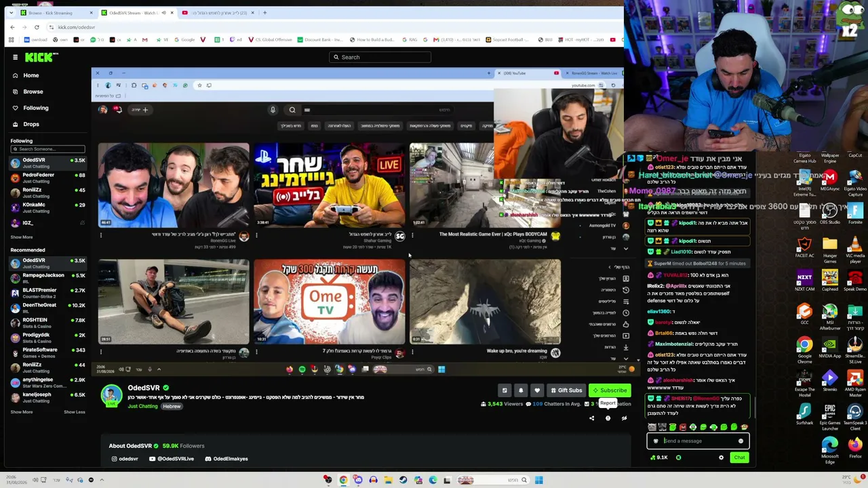This screenshot has height=488, width=868.
Task: Open the OdedElmakyes Discord link
Action: coord(226,459)
